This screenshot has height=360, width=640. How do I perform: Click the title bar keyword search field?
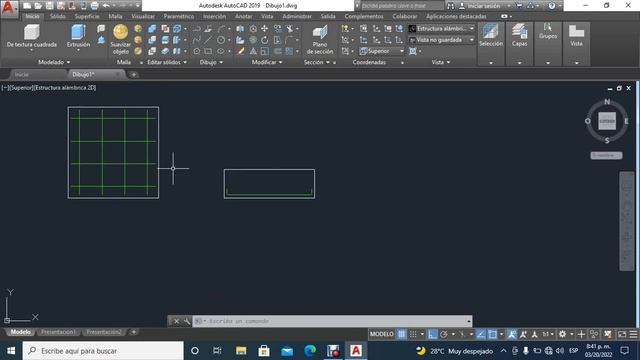tap(402, 6)
